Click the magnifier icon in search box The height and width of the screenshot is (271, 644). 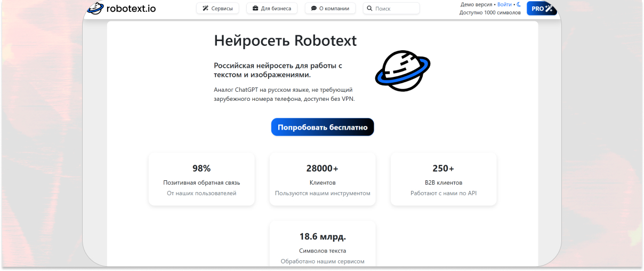coord(369,9)
